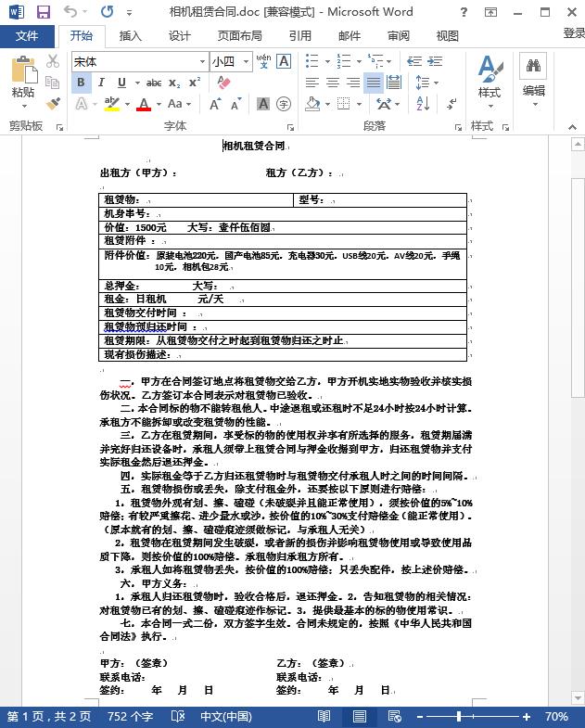Open Word help question mark

click(x=464, y=12)
